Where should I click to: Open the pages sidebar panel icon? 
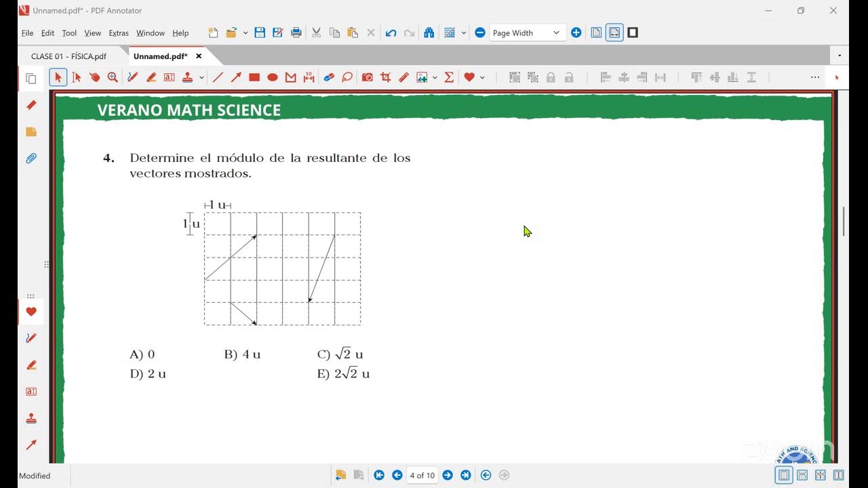tap(31, 79)
